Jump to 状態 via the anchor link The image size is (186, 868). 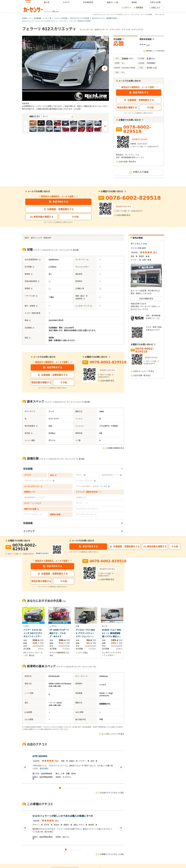point(27,238)
